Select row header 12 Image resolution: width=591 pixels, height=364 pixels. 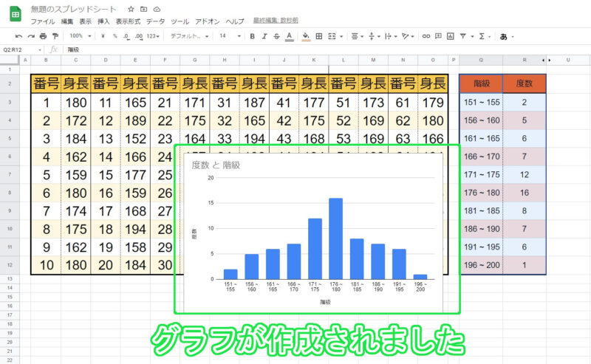click(10, 265)
